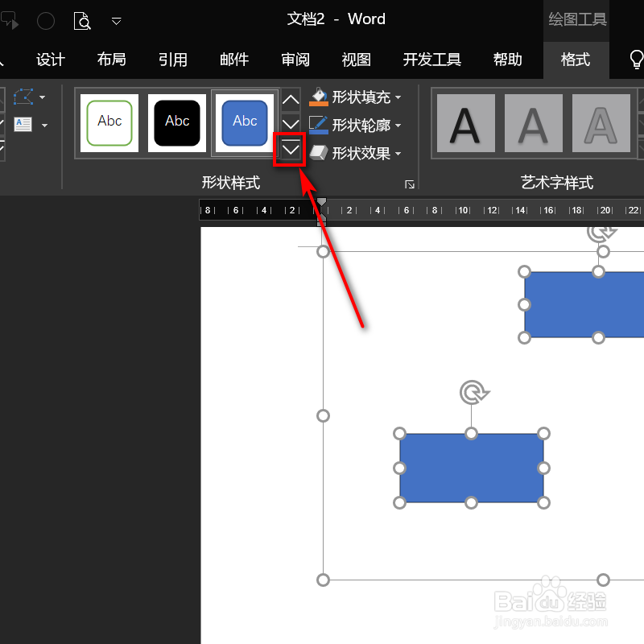Apply the gray shadowed WordArt A style
644x644 pixels.
point(534,123)
